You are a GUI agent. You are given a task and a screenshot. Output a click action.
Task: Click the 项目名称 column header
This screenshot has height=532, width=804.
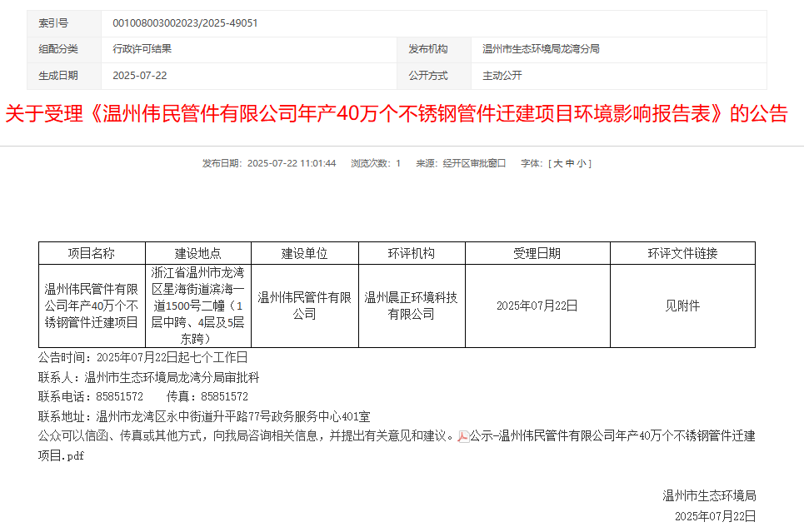click(x=92, y=253)
